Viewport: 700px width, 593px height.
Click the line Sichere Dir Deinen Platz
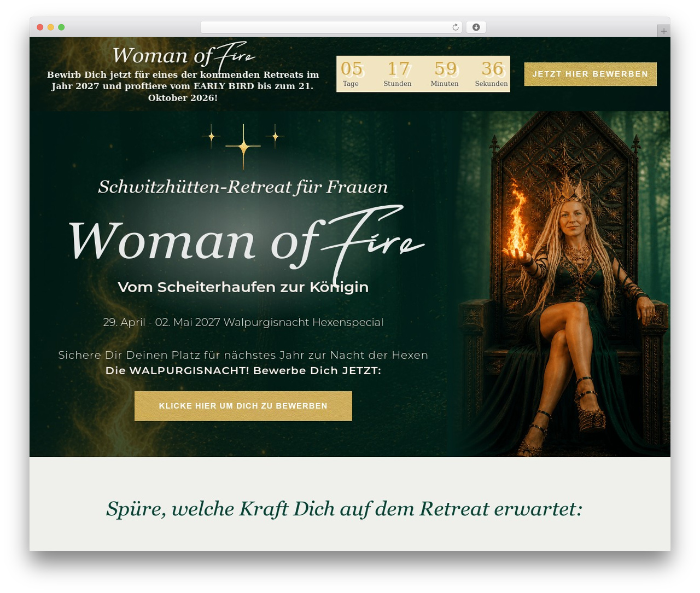(x=243, y=355)
